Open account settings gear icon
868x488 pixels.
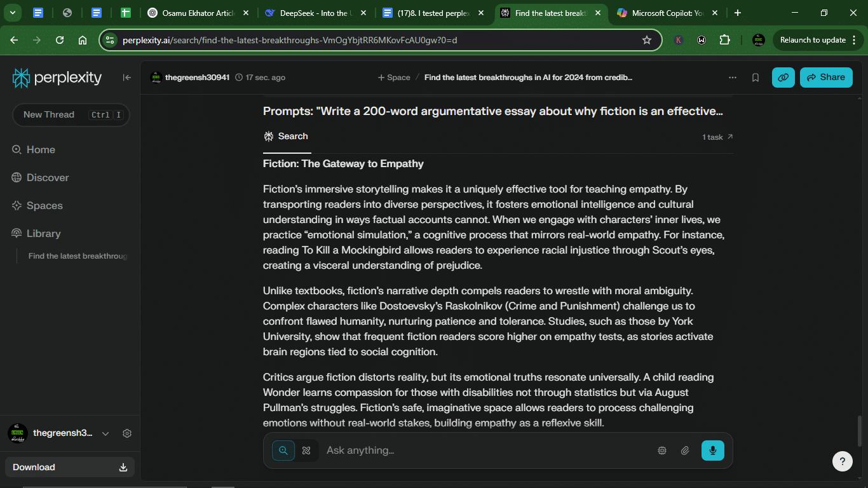127,433
